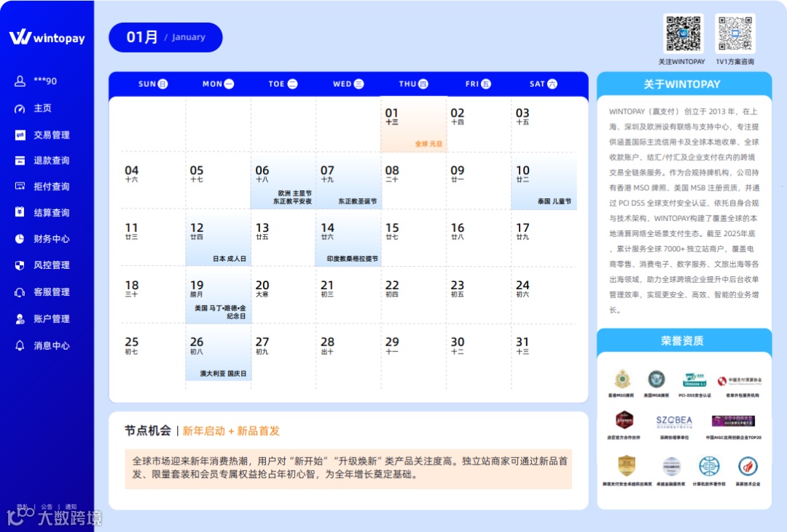The height and width of the screenshot is (532, 787).
Task: Click the 中国支付清算协会 logo
Action: click(740, 381)
